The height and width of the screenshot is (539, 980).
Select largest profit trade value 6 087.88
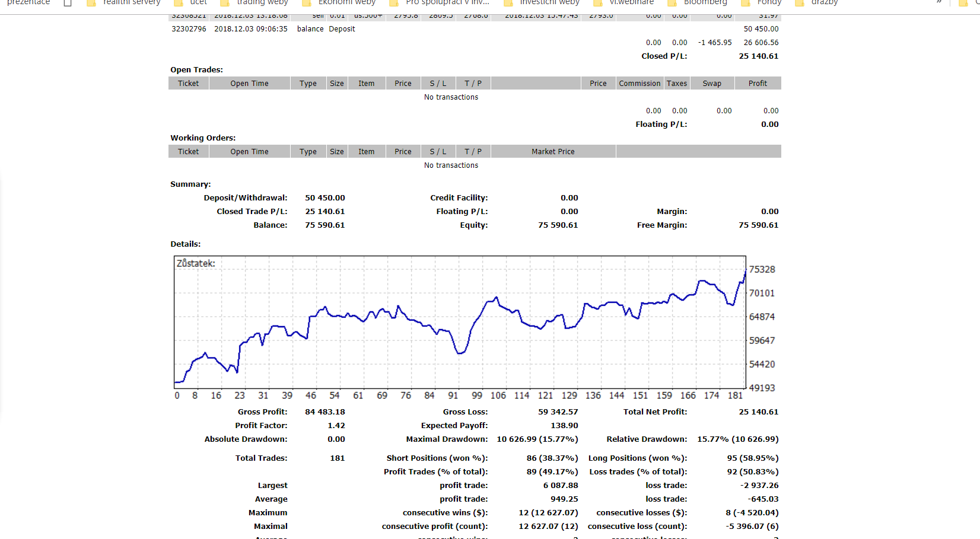[x=561, y=486]
